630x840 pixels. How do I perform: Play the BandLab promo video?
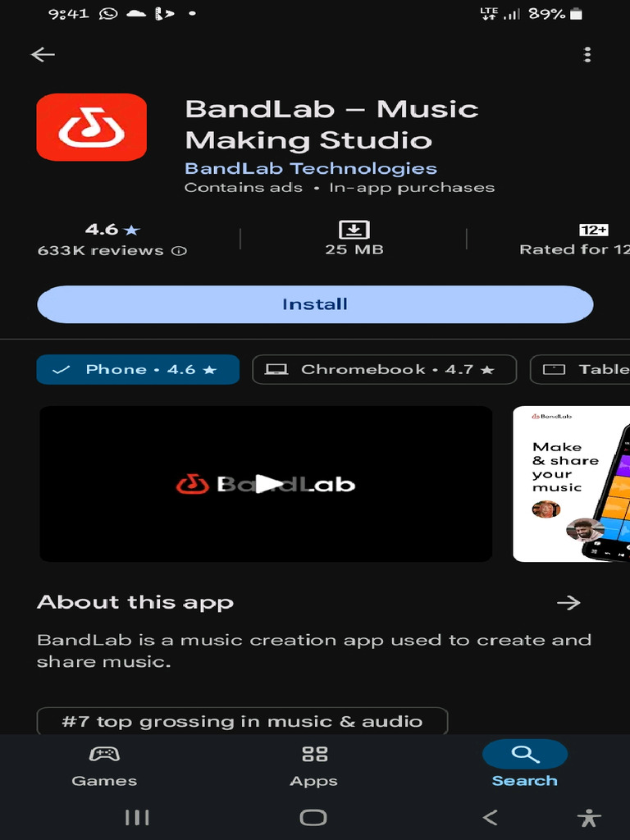[x=266, y=484]
